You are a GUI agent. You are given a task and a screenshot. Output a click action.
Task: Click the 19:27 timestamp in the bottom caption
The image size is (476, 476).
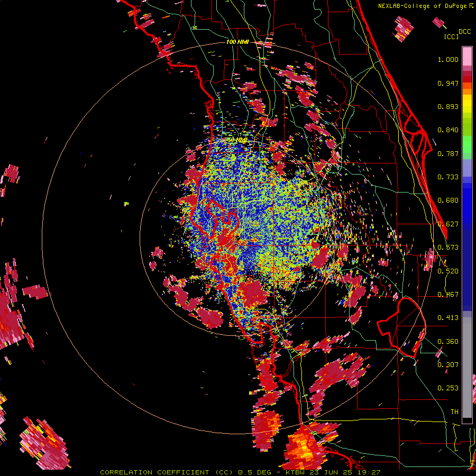tap(370, 472)
